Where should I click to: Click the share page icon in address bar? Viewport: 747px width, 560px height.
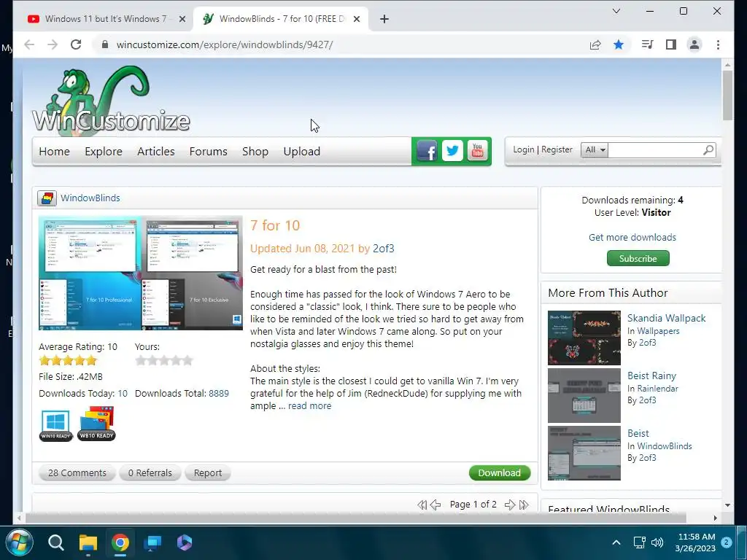pyautogui.click(x=595, y=44)
